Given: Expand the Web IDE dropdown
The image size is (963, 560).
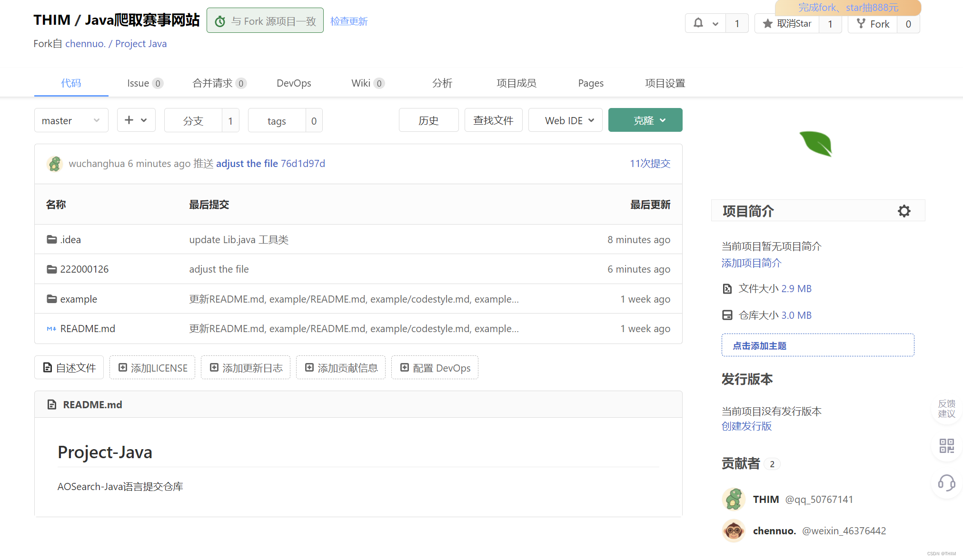Looking at the screenshot, I should point(566,120).
